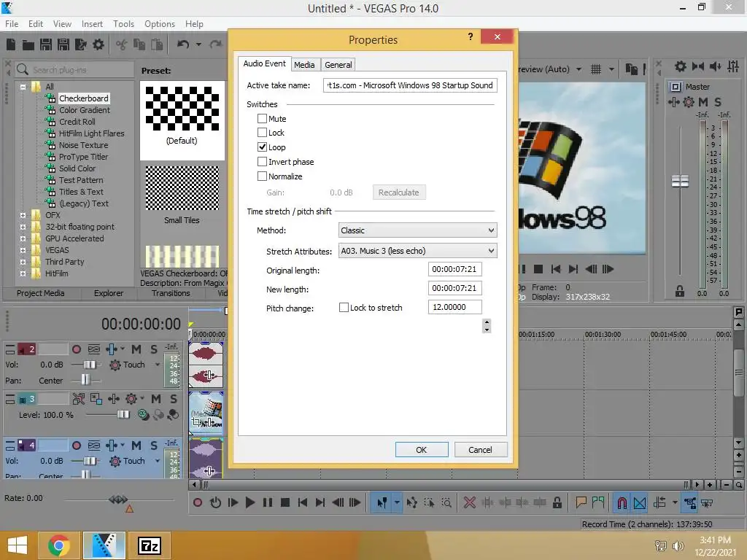Click Track Motion icon on track 3

click(x=79, y=399)
